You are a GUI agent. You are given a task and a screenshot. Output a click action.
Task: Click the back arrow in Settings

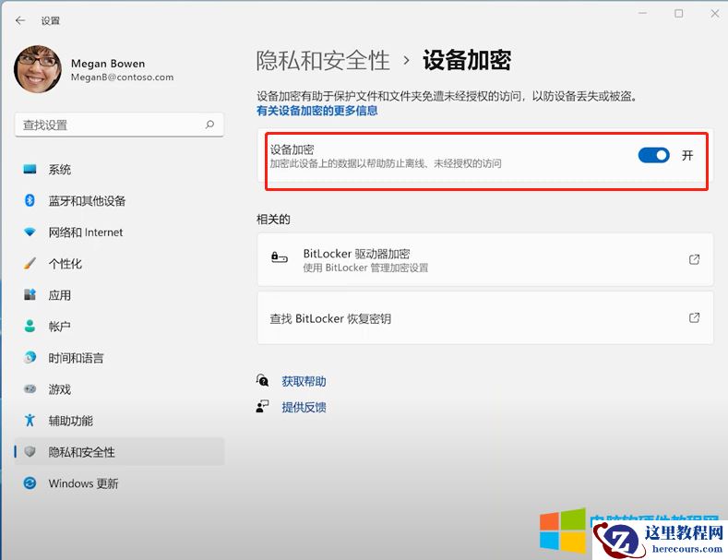coord(20,20)
